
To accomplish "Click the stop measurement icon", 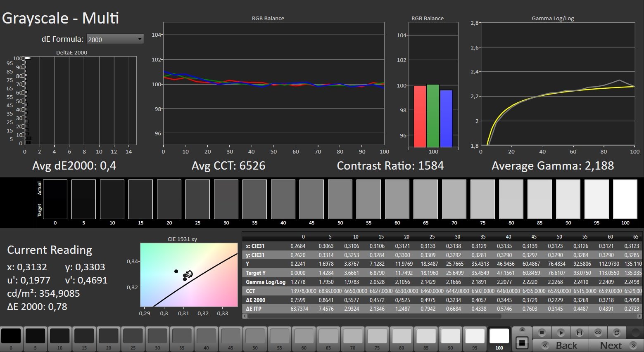I will 542,333.
